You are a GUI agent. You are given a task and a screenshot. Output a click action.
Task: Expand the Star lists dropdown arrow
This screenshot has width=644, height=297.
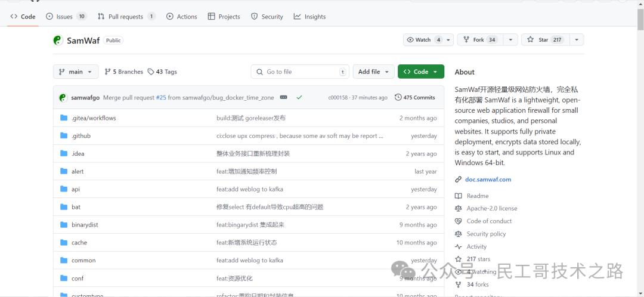tap(577, 40)
